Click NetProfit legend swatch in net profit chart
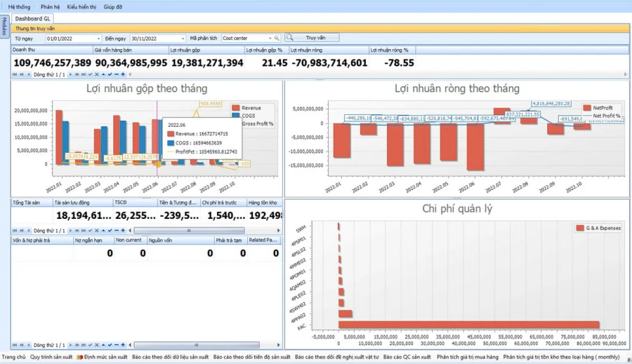 coord(587,108)
